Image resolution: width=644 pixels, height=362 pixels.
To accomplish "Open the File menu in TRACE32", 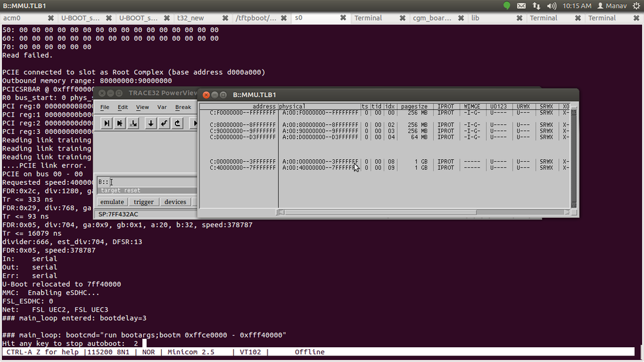I will [x=104, y=107].
